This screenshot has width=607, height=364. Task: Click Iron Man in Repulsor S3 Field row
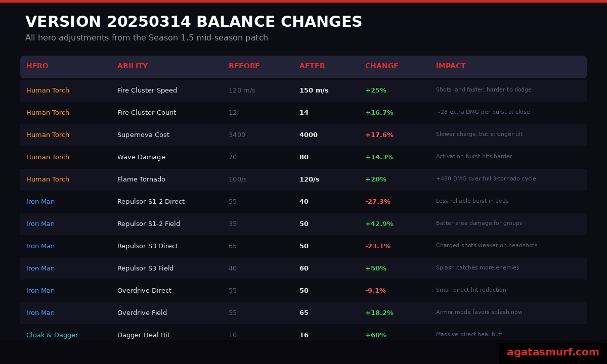40,268
